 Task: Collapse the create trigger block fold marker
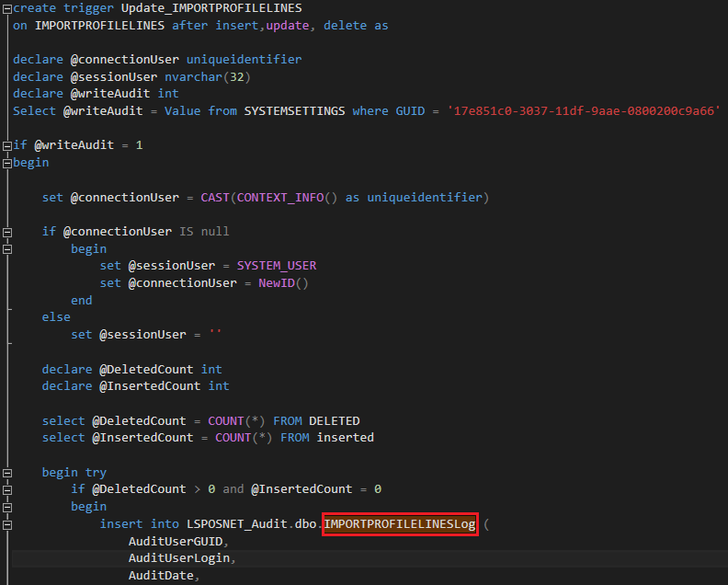(x=7, y=9)
